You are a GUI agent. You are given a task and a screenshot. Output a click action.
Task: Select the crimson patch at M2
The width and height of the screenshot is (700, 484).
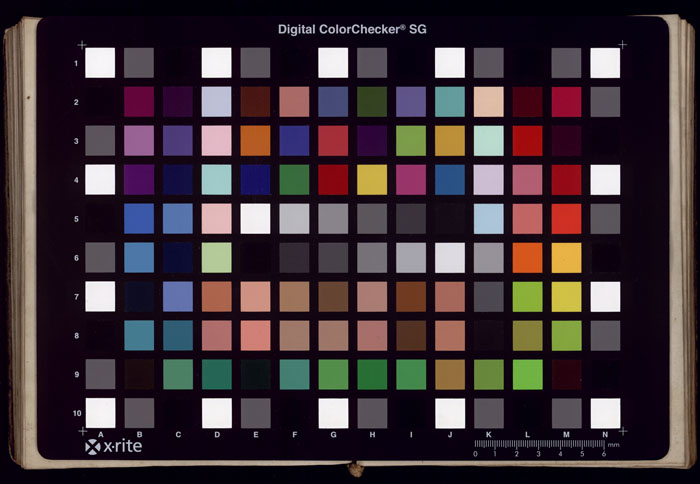566,102
